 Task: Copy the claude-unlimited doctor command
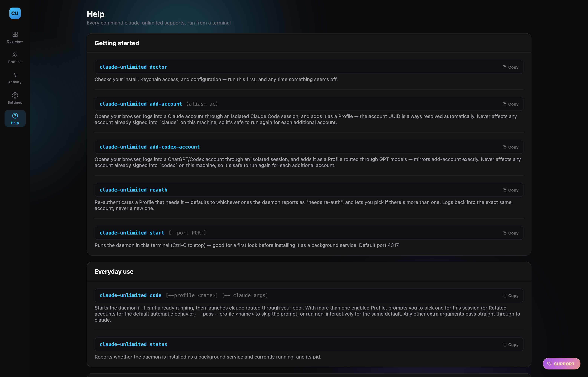[x=510, y=67]
